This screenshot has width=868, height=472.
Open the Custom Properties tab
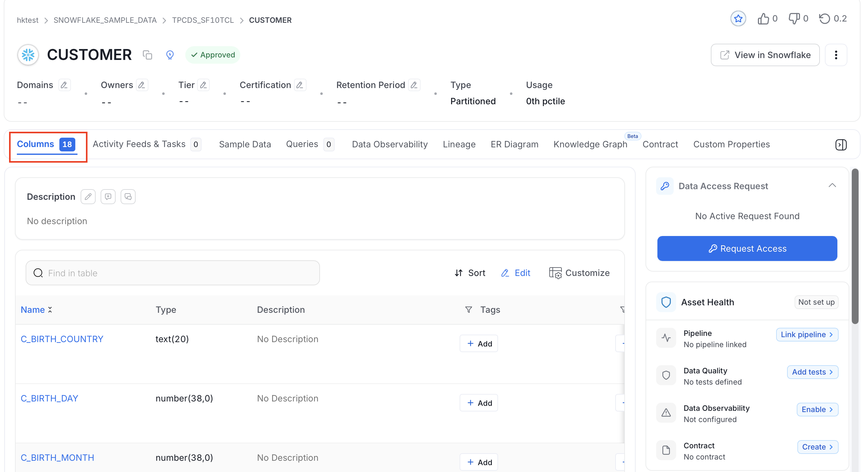[x=731, y=145]
